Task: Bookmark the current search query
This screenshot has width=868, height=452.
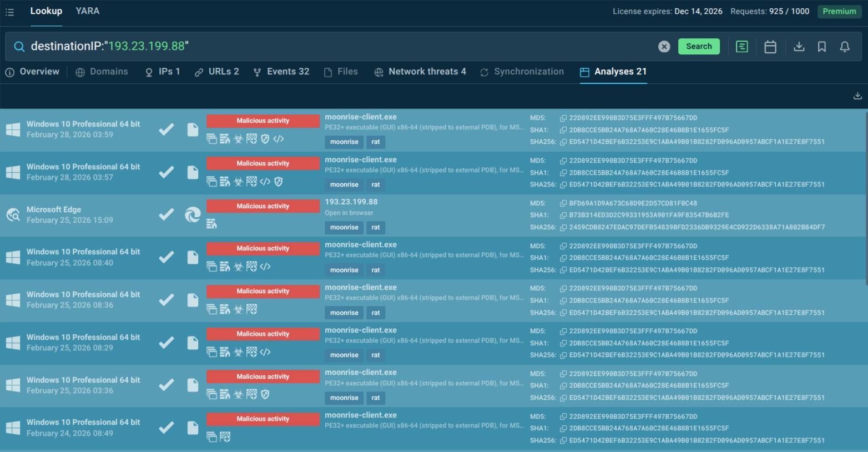Action: pyautogui.click(x=822, y=47)
